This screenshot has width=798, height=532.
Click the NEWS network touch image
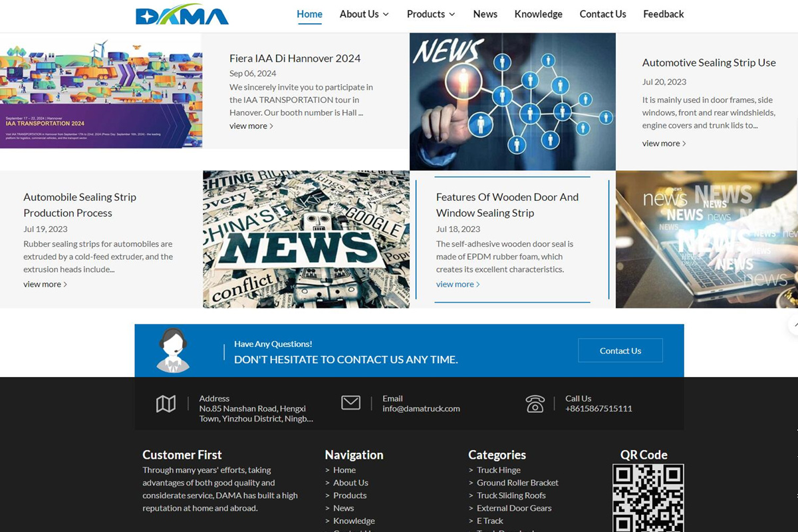click(513, 102)
